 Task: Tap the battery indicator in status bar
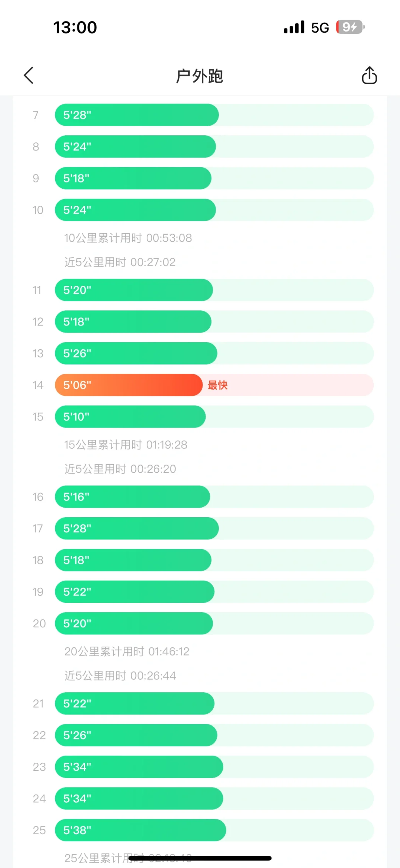350,27
